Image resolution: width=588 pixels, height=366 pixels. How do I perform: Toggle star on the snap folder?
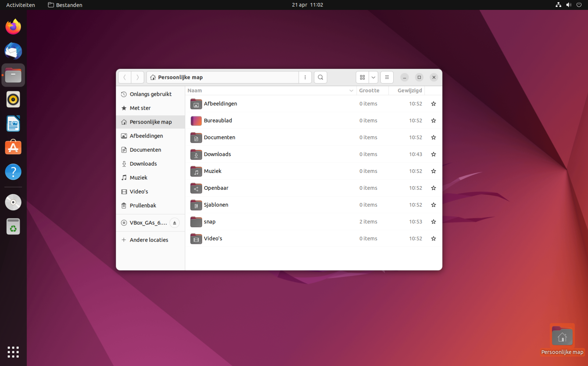(434, 222)
